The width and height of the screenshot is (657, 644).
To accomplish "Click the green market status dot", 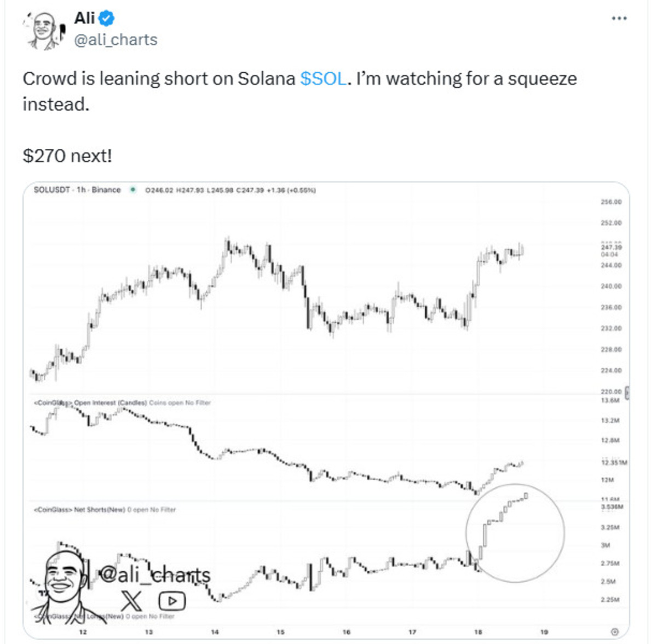I will (x=132, y=190).
